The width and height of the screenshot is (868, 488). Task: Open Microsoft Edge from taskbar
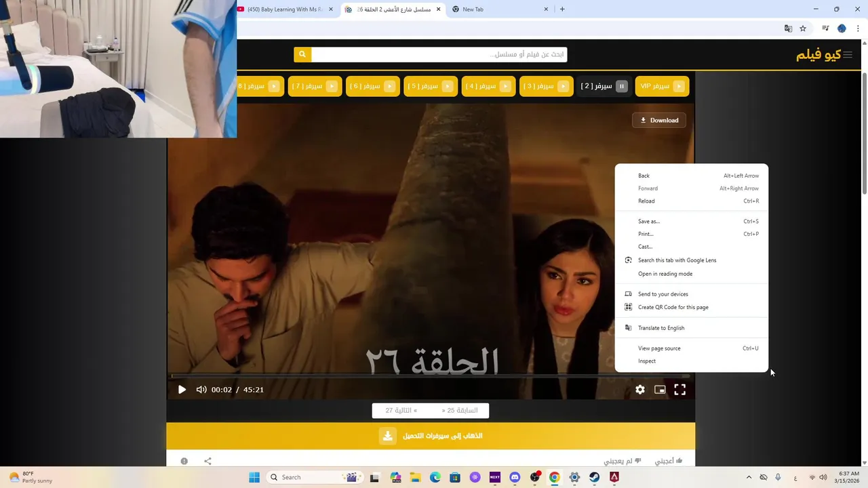pyautogui.click(x=435, y=477)
